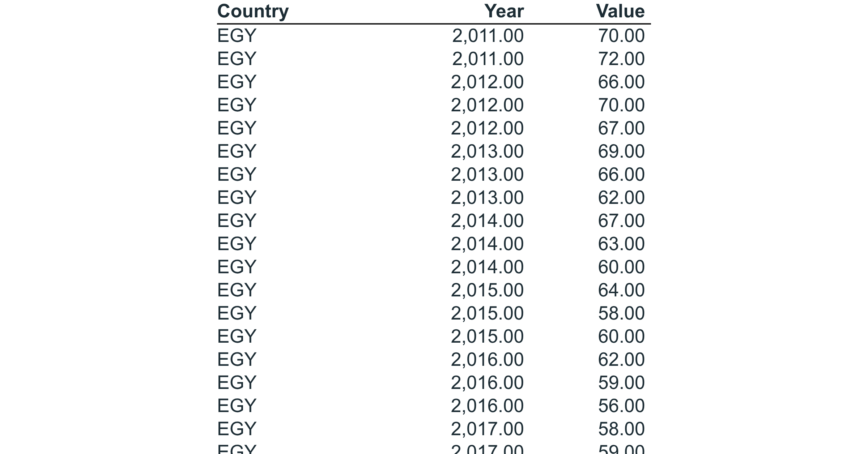Select the 2014 row's 60.00 value

(621, 267)
